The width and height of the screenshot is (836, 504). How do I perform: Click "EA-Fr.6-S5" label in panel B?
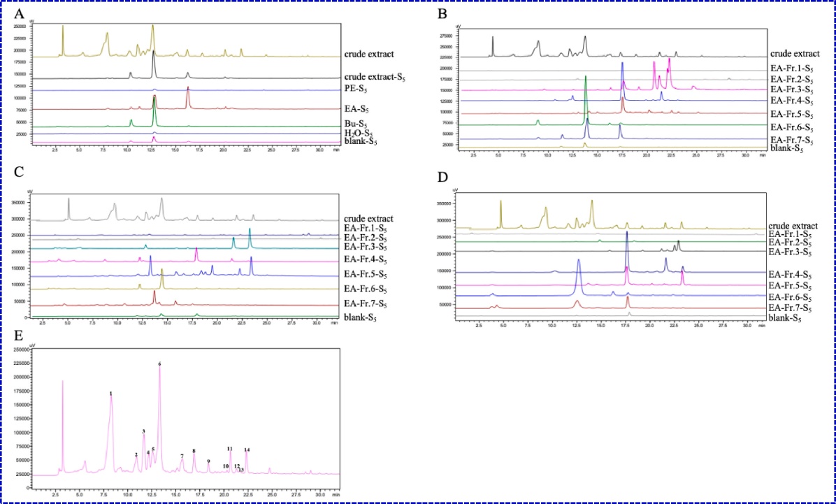tap(791, 128)
